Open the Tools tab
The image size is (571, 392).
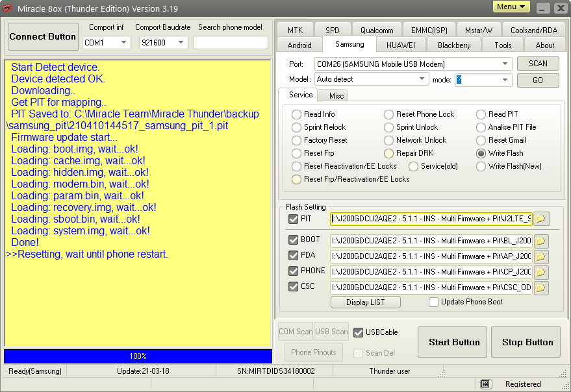503,45
